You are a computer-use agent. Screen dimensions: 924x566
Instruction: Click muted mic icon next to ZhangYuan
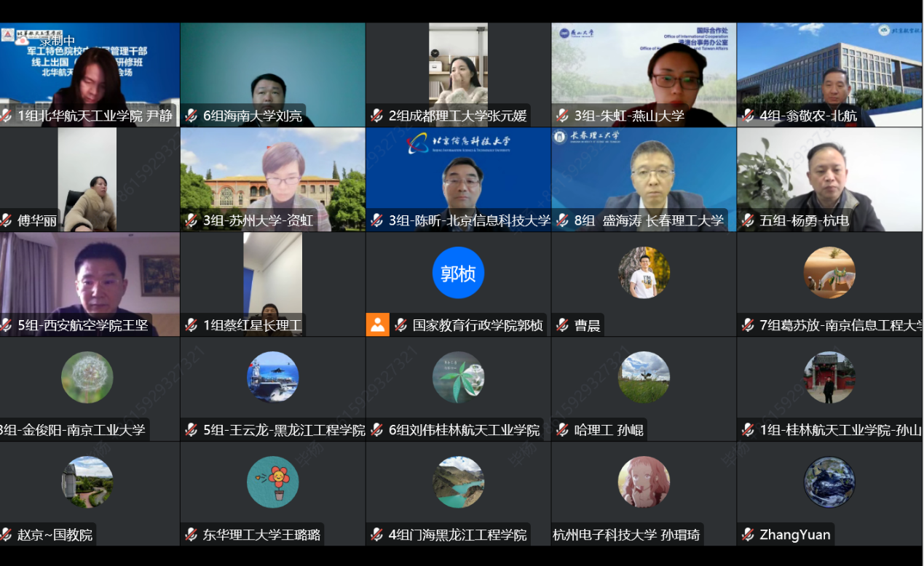[x=749, y=535]
